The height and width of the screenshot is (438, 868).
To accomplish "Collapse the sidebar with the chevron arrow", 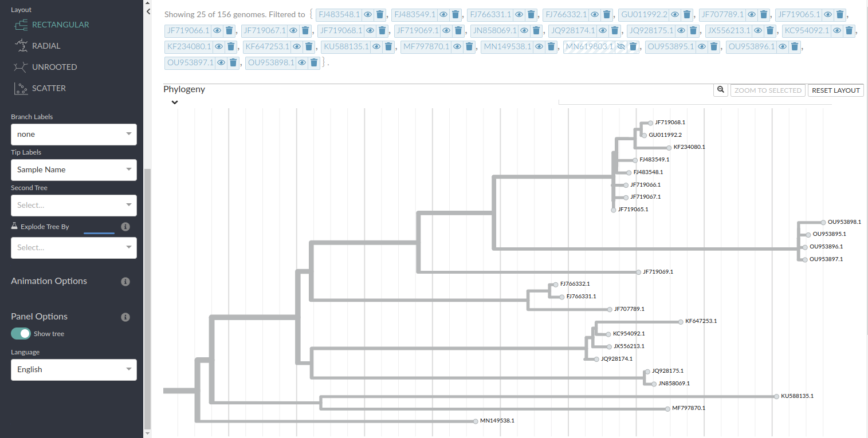I will point(148,11).
